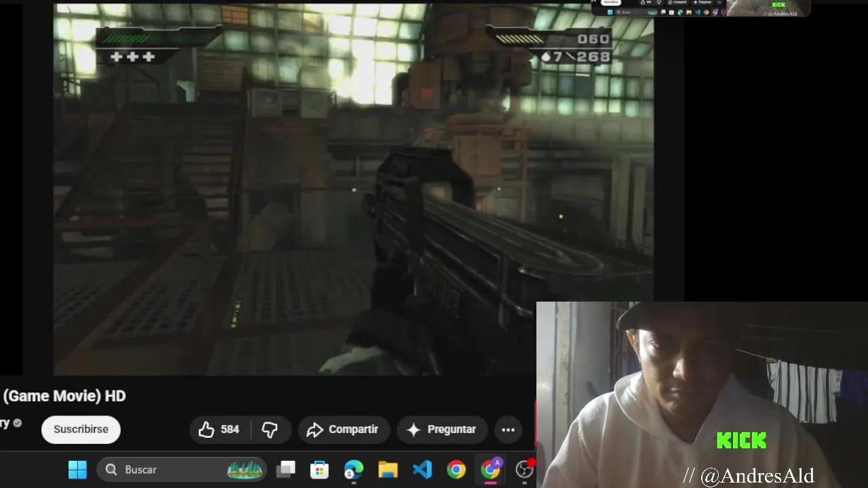Click the forest search highlight image in the search box
Screen dimensions: 868x488
point(245,469)
